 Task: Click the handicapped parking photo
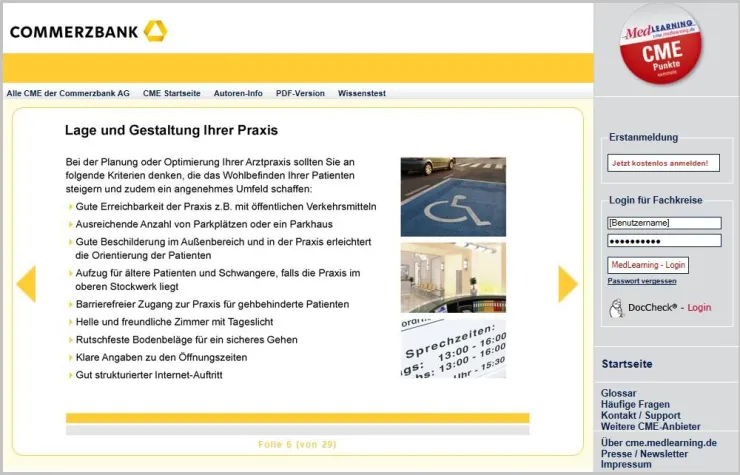pos(453,195)
